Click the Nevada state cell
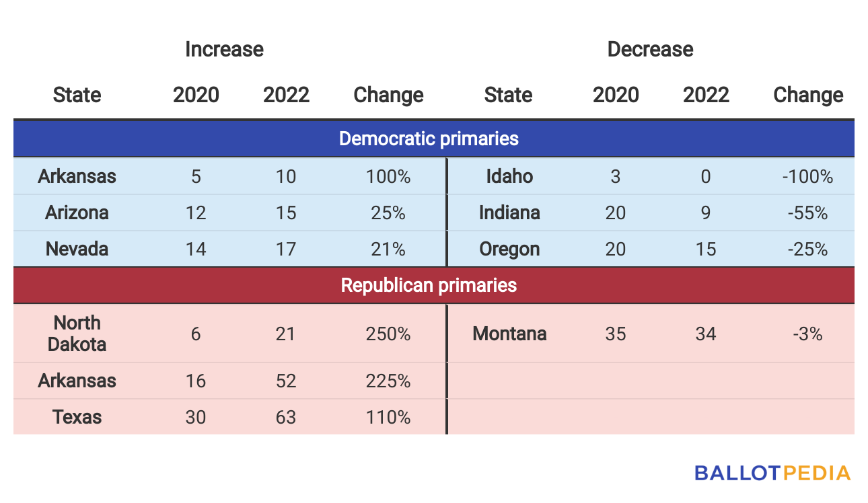Screen dimensions: 868x503 click(x=77, y=249)
